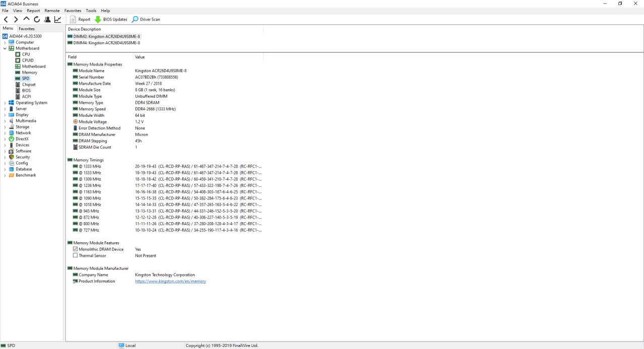644x349 pixels.
Task: Click the Thermal Sensor checkbox
Action: coord(75,255)
